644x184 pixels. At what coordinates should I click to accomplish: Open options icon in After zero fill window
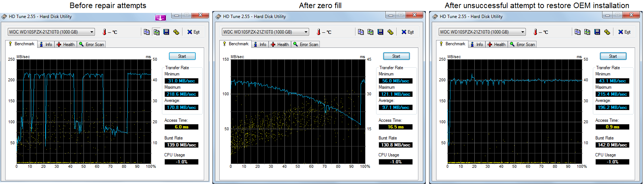tap(390, 32)
